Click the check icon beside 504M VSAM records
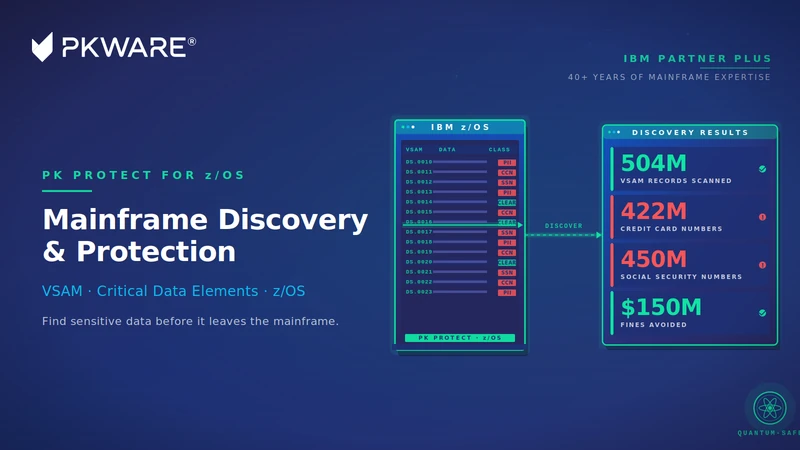The height and width of the screenshot is (450, 800). pos(762,169)
